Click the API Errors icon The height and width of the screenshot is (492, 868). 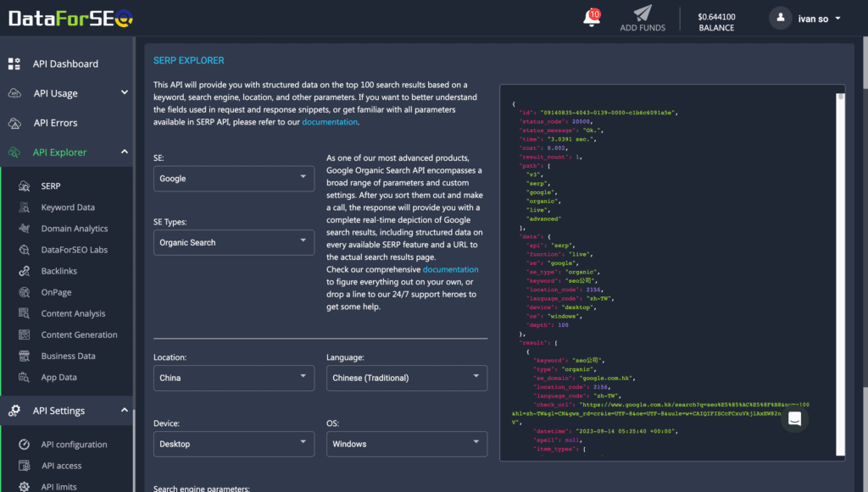point(15,123)
